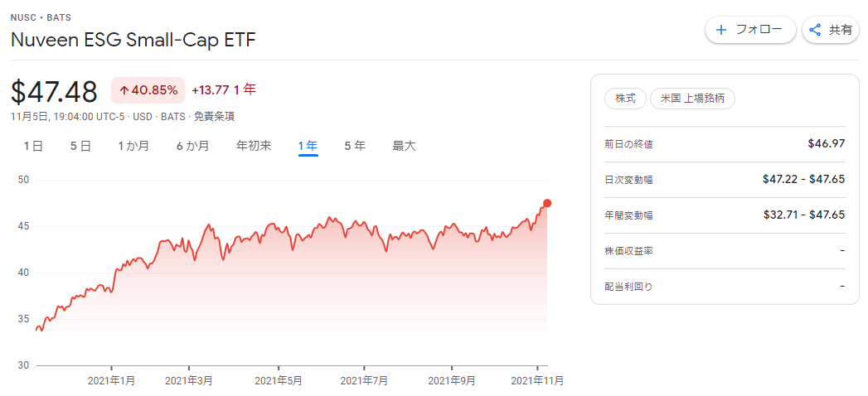Click the plus icon in フォロー button
This screenshot has height=396, width=868.
[x=720, y=30]
